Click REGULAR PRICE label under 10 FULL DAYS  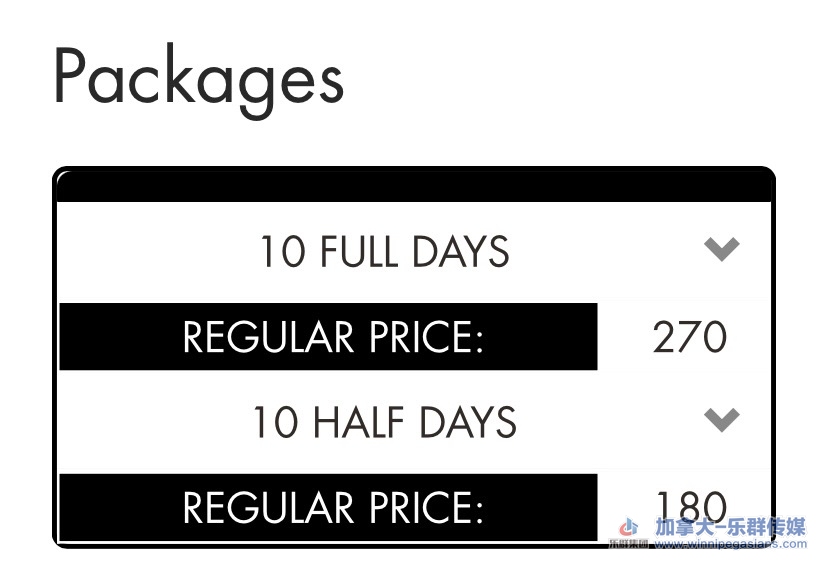coord(332,337)
